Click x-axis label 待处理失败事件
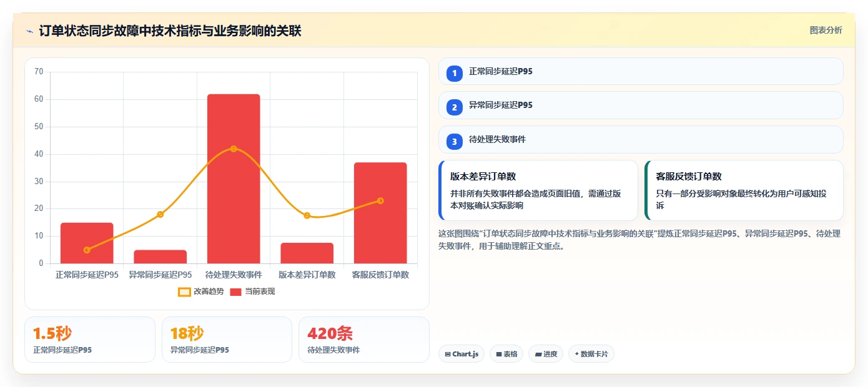Image resolution: width=868 pixels, height=387 pixels. click(234, 275)
